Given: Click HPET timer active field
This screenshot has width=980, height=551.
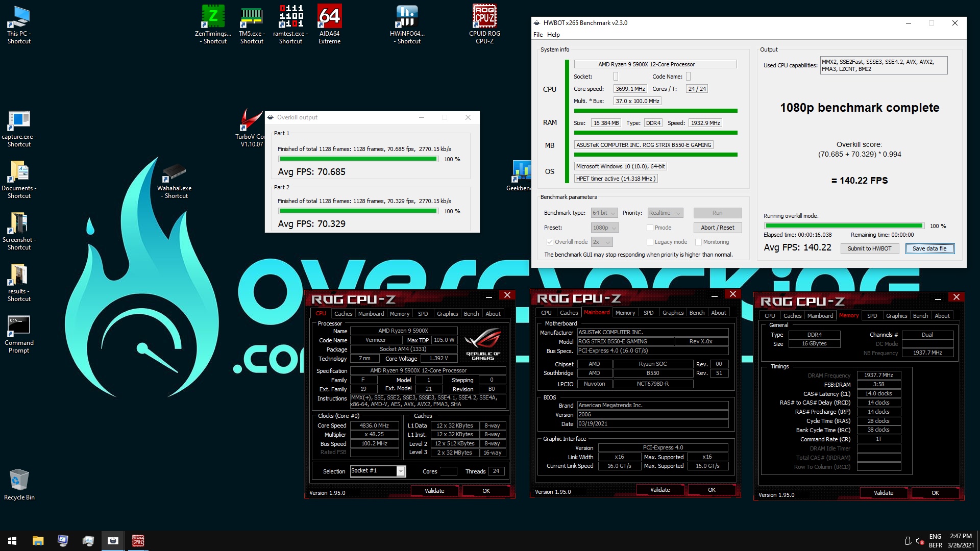Looking at the screenshot, I should [x=616, y=179].
